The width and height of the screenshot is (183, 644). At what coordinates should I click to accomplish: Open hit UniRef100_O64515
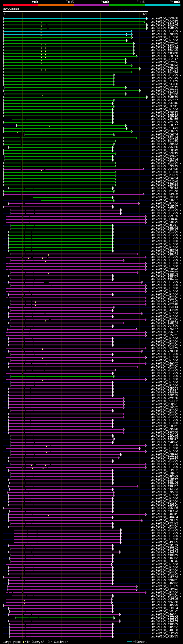[164, 21]
